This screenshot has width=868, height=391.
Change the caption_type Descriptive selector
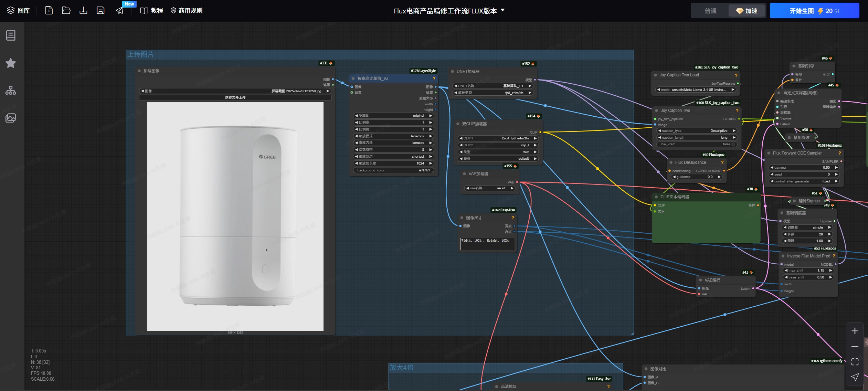(x=697, y=131)
